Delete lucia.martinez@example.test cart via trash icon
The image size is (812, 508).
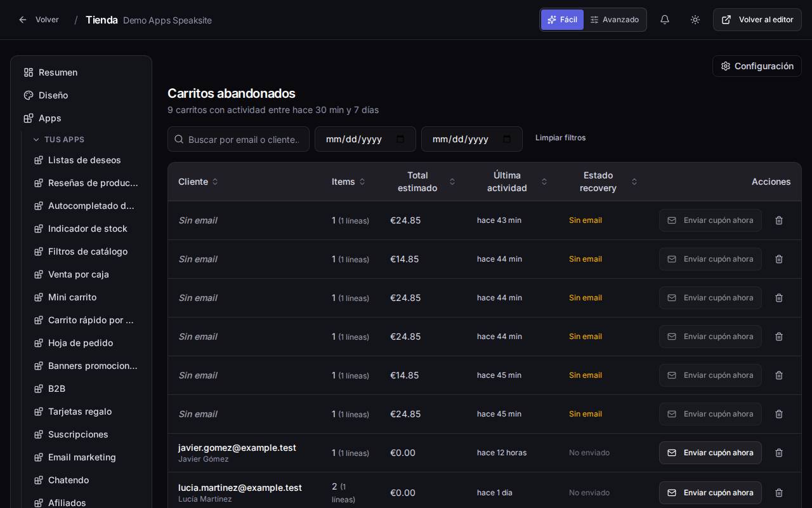click(779, 493)
